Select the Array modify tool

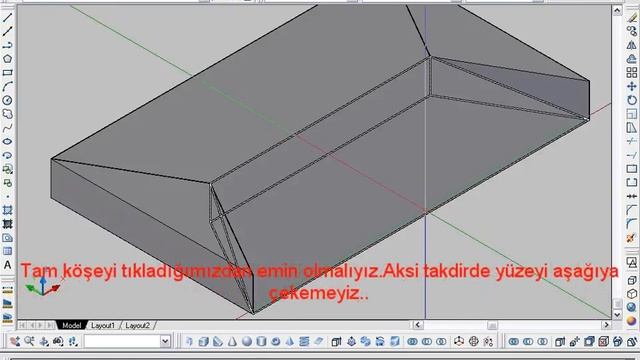pyautogui.click(x=632, y=73)
